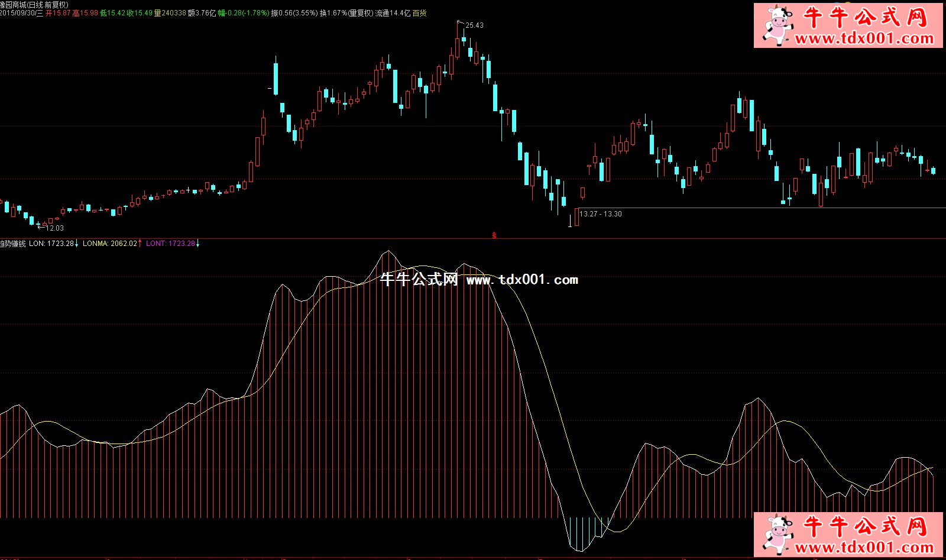Click the change value 幅-0.28(-1.78%)
946x560 pixels.
click(244, 13)
